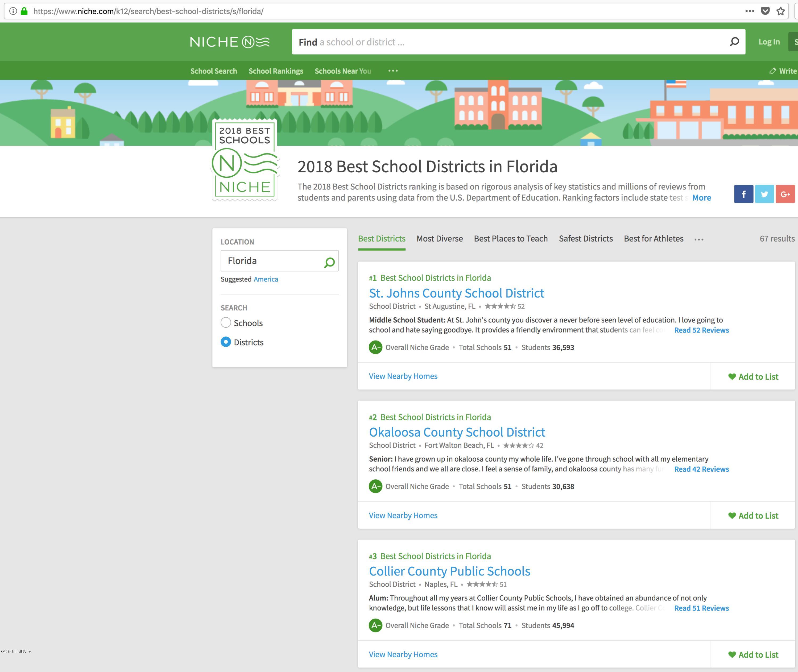Open School Search menu
The height and width of the screenshot is (672, 798).
point(213,71)
